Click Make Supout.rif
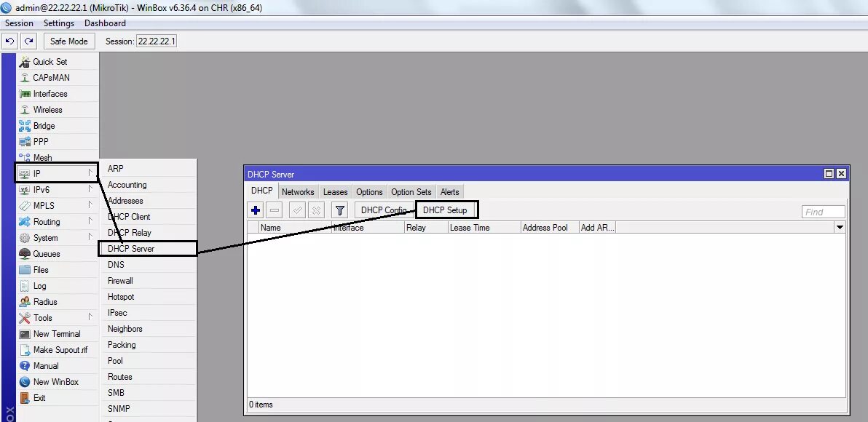The image size is (868, 422). pyautogui.click(x=60, y=350)
